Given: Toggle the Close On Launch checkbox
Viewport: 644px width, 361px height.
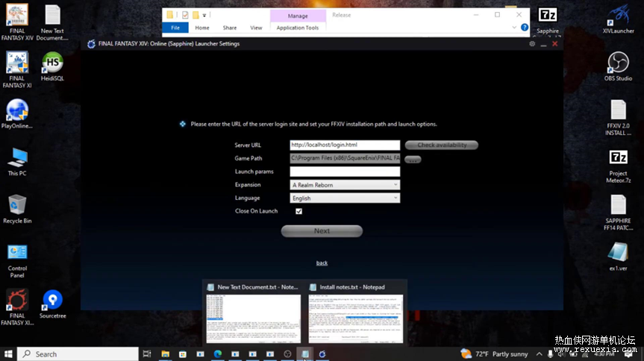Looking at the screenshot, I should (298, 211).
